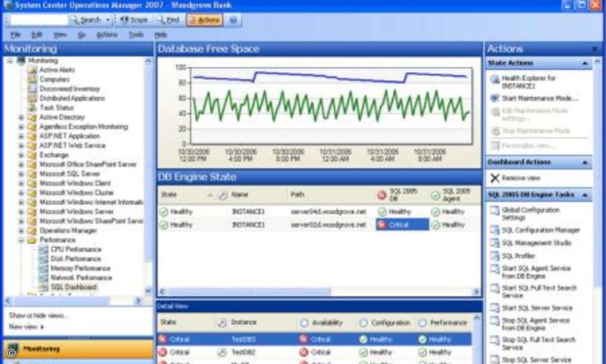Expand the Active Directory folder

(x=21, y=117)
